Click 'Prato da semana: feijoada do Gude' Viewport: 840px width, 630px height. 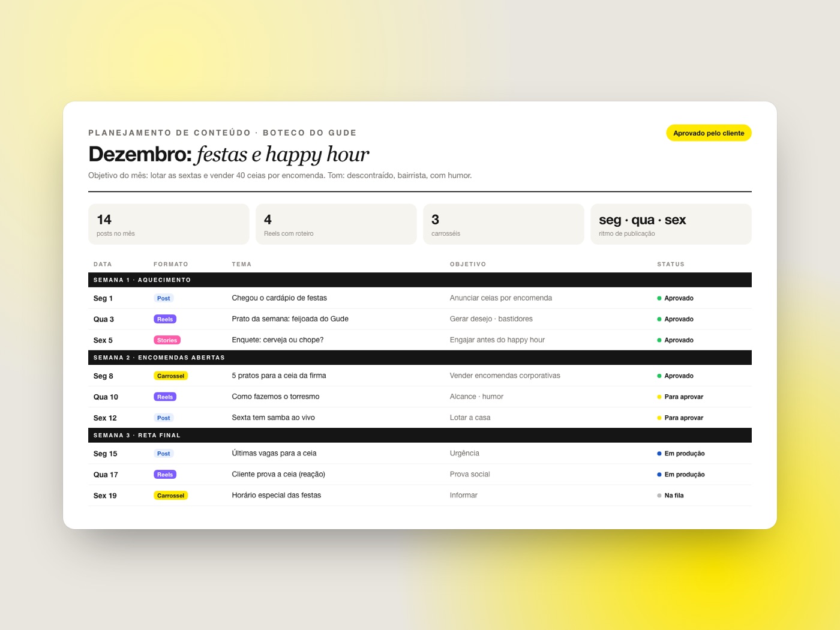pos(290,319)
